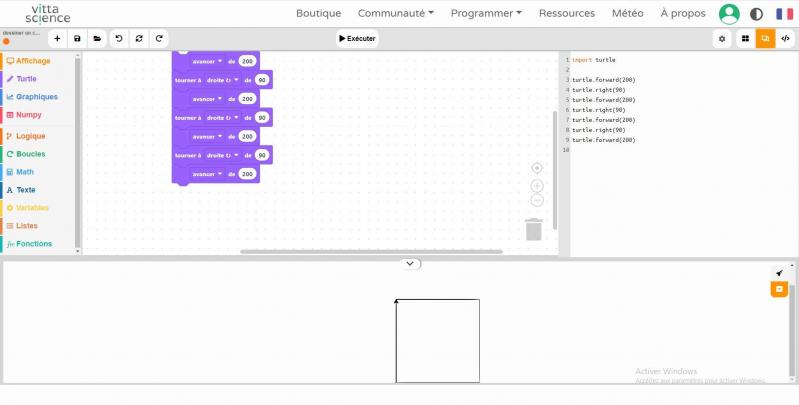Open the Turtle block category
This screenshot has width=799, height=405.
coord(27,78)
